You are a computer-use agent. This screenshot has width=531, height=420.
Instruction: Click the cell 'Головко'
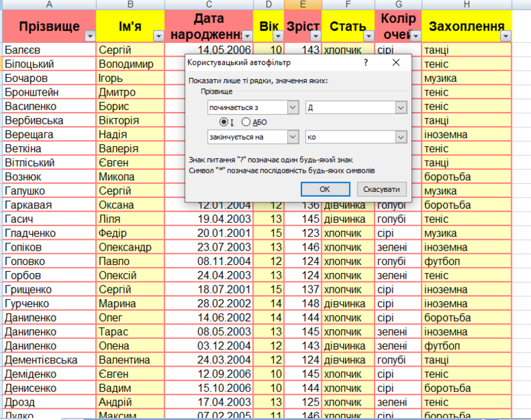pos(49,262)
